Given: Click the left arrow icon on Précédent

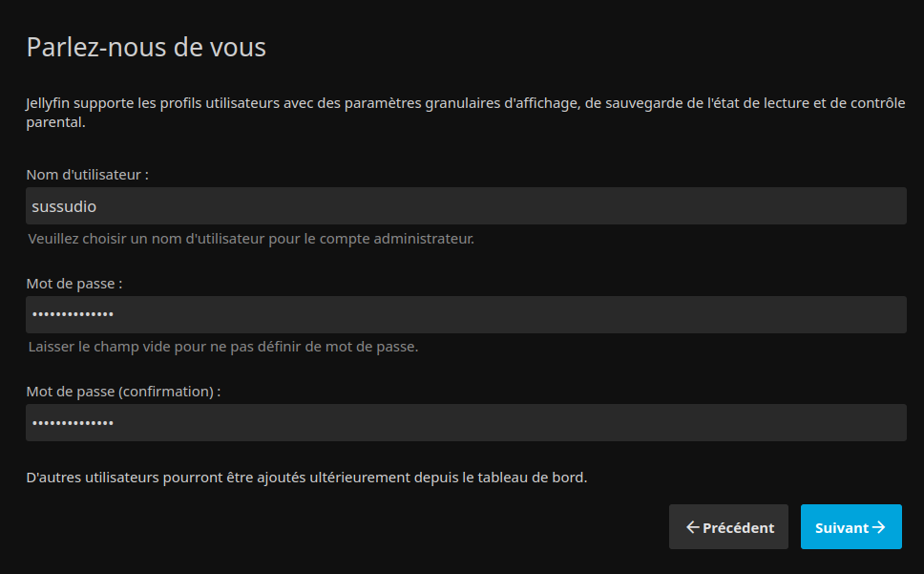Looking at the screenshot, I should coord(693,527).
